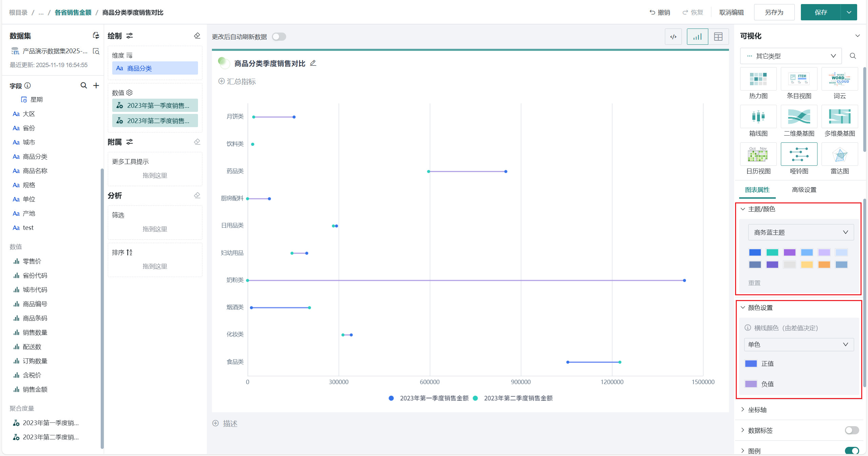
Task: Search chart types with magnifier icon
Action: pyautogui.click(x=853, y=56)
